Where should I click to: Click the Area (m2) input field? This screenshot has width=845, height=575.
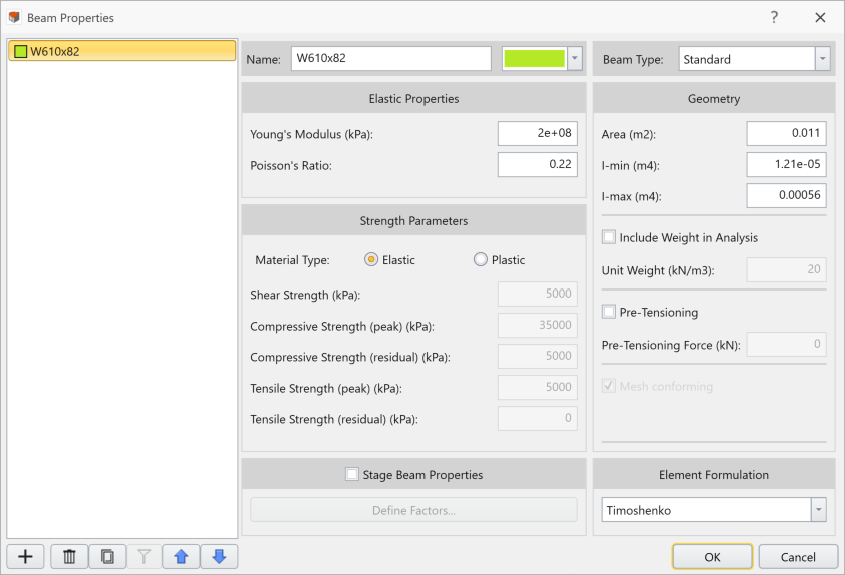(786, 134)
